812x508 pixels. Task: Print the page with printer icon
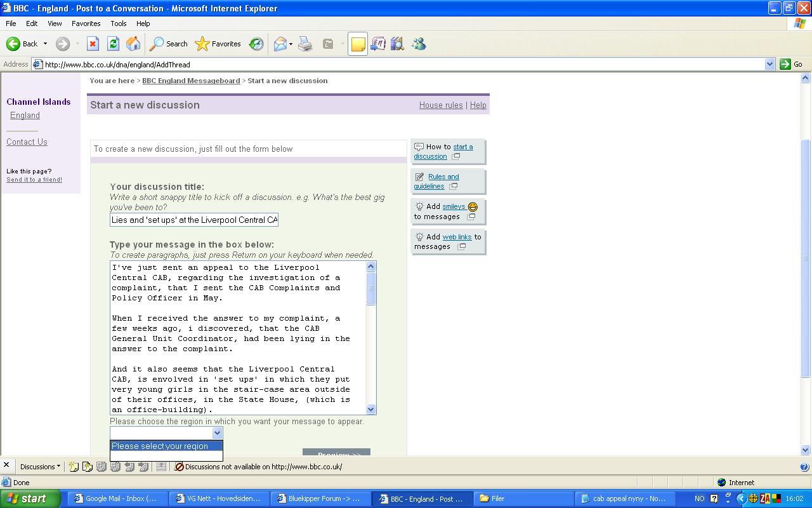pyautogui.click(x=305, y=44)
